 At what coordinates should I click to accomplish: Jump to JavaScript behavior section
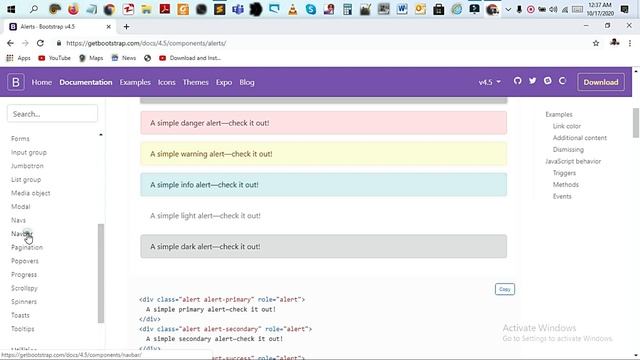coord(573,161)
